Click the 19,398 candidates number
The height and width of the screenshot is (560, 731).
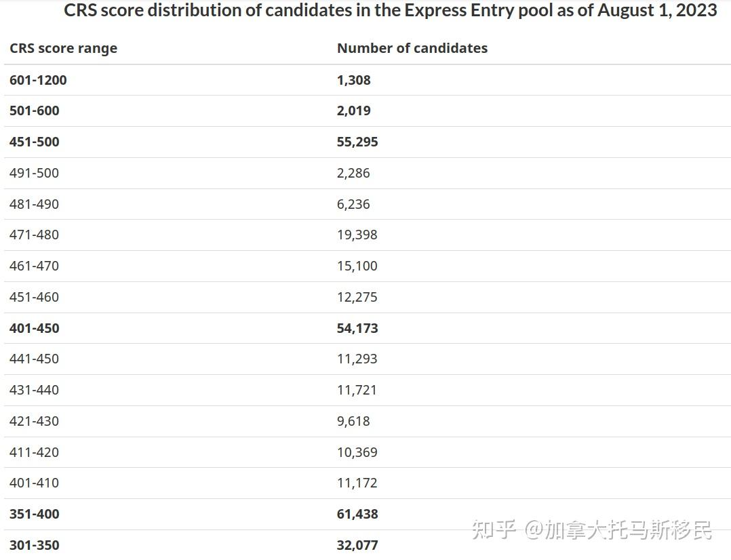point(357,235)
